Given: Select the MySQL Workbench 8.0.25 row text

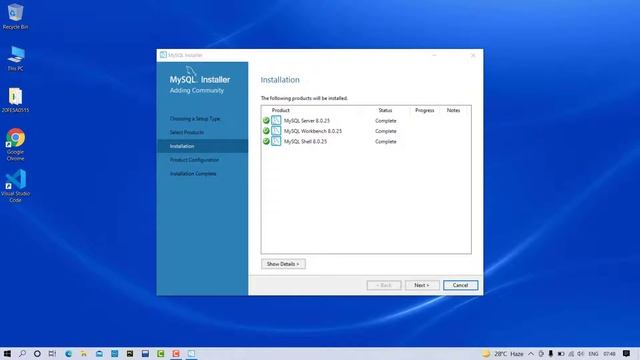Looking at the screenshot, I should [x=313, y=131].
